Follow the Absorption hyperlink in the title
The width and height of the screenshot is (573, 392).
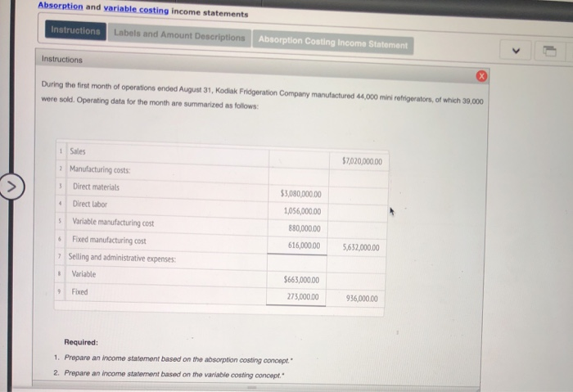coord(61,6)
